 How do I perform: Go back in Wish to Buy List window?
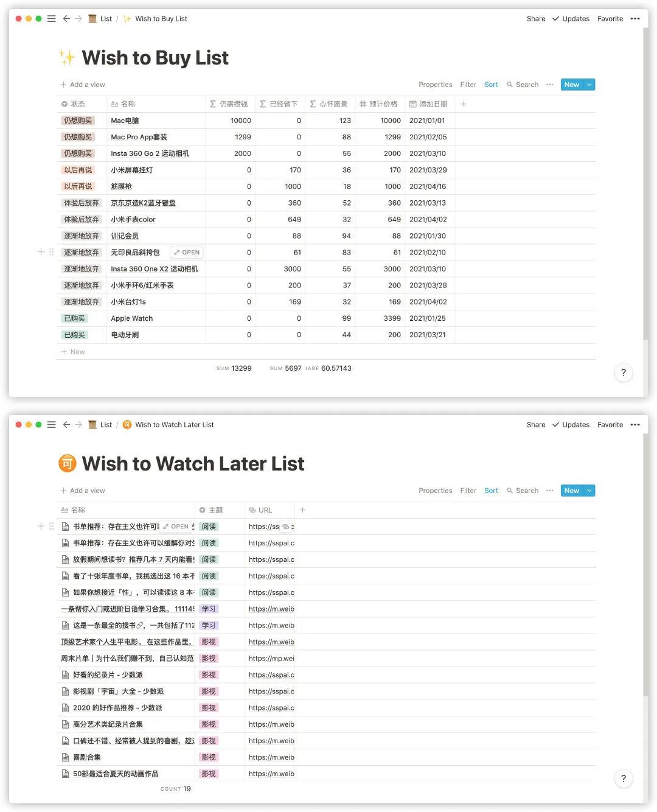coord(66,19)
